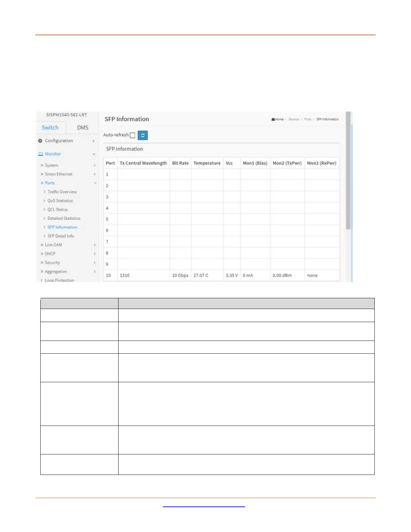This screenshot has width=411, height=532.
Task: Open QoS Statistics in sidebar
Action: pyautogui.click(x=60, y=201)
